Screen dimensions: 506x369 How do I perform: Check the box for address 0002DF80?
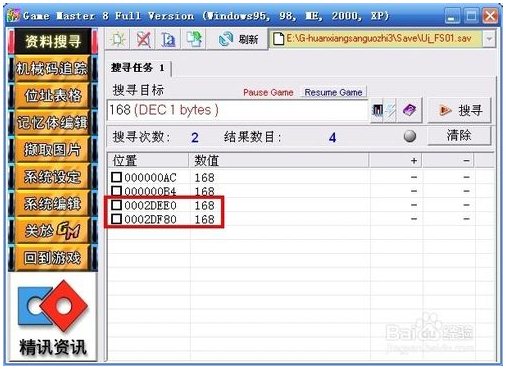tap(116, 219)
